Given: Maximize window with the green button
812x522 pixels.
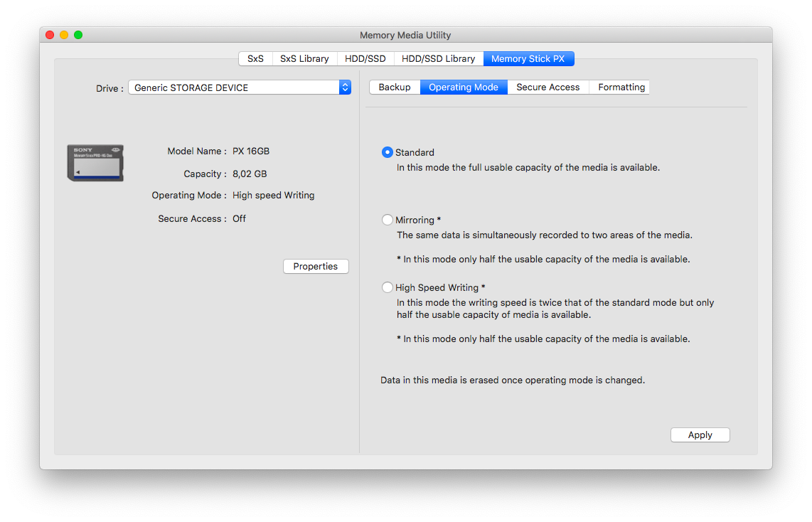Looking at the screenshot, I should (x=78, y=35).
